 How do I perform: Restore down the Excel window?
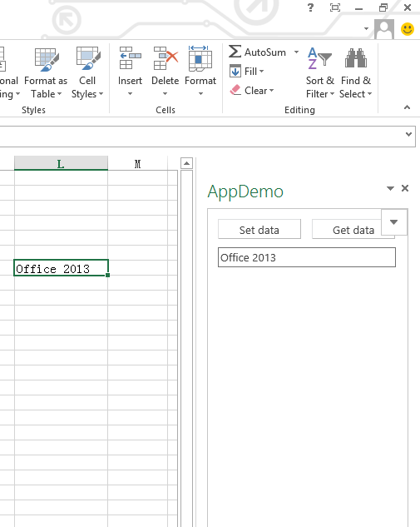pyautogui.click(x=383, y=7)
